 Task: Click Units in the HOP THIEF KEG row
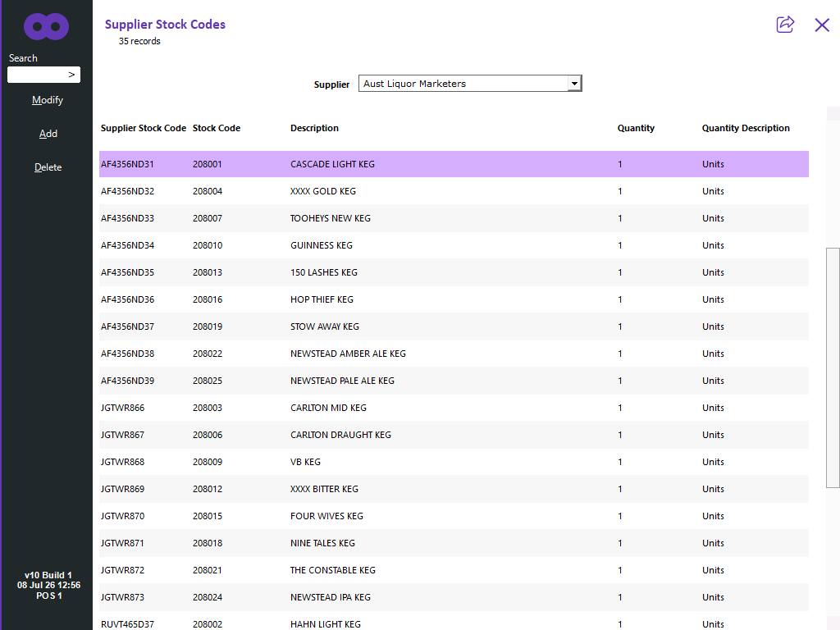tap(713, 299)
